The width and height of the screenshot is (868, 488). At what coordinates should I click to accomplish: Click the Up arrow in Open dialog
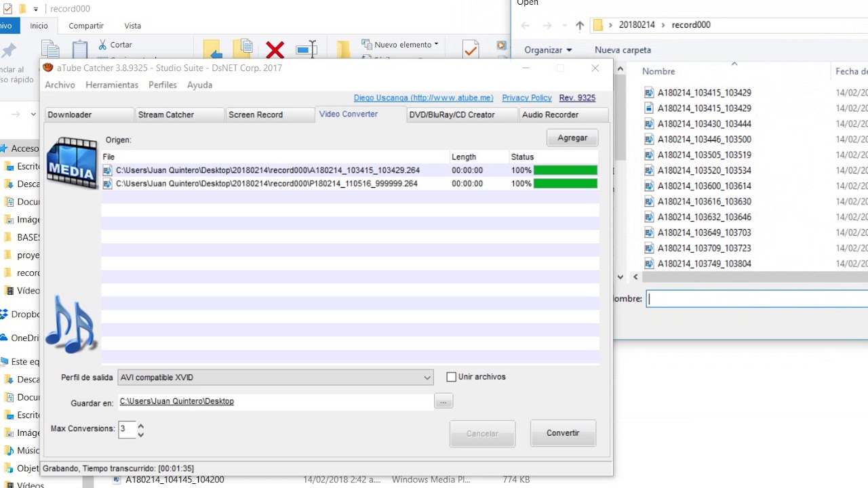[579, 25]
